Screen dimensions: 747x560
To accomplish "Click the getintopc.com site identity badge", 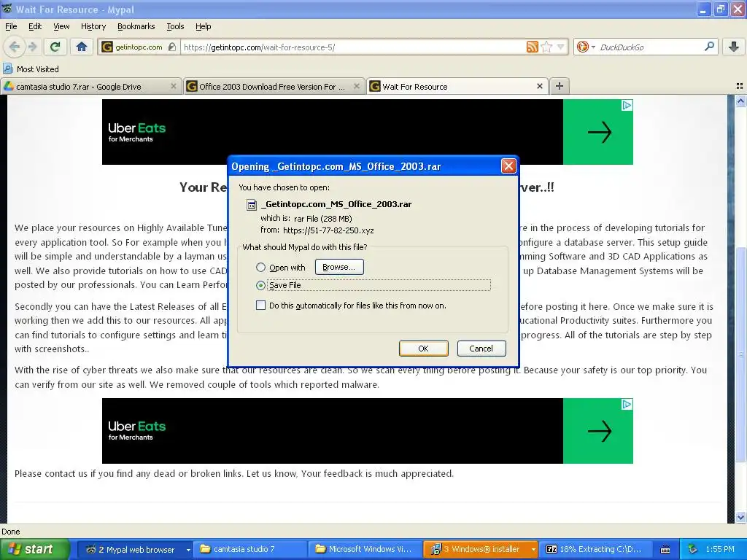I will (x=139, y=47).
